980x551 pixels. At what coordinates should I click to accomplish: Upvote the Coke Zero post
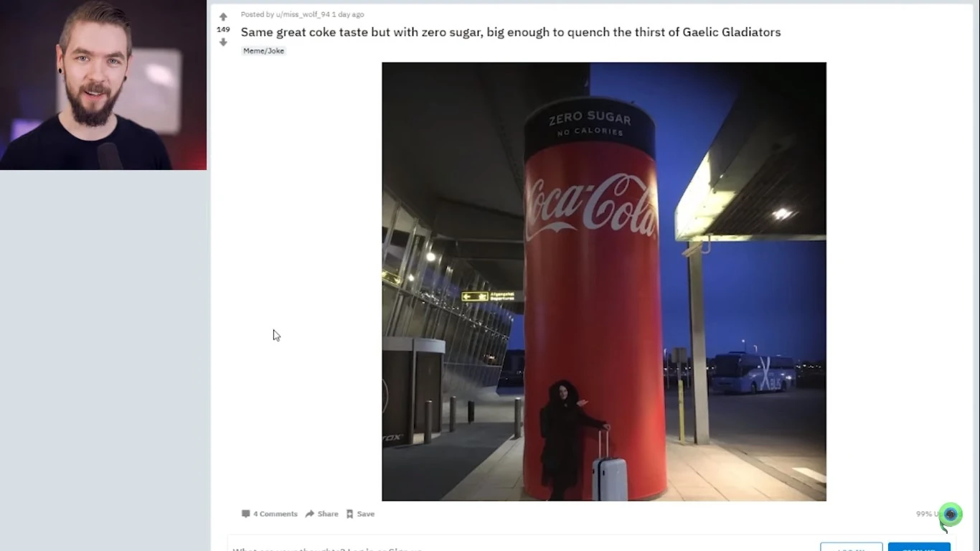[x=223, y=17]
